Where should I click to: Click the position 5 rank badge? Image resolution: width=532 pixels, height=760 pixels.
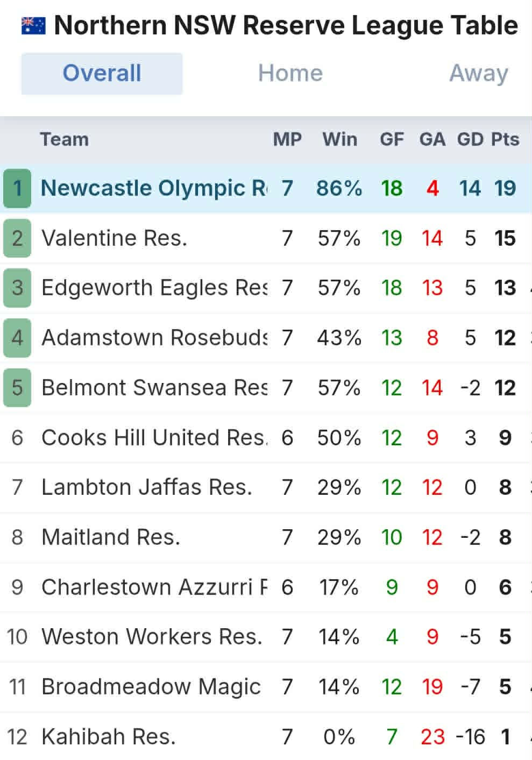coord(17,387)
